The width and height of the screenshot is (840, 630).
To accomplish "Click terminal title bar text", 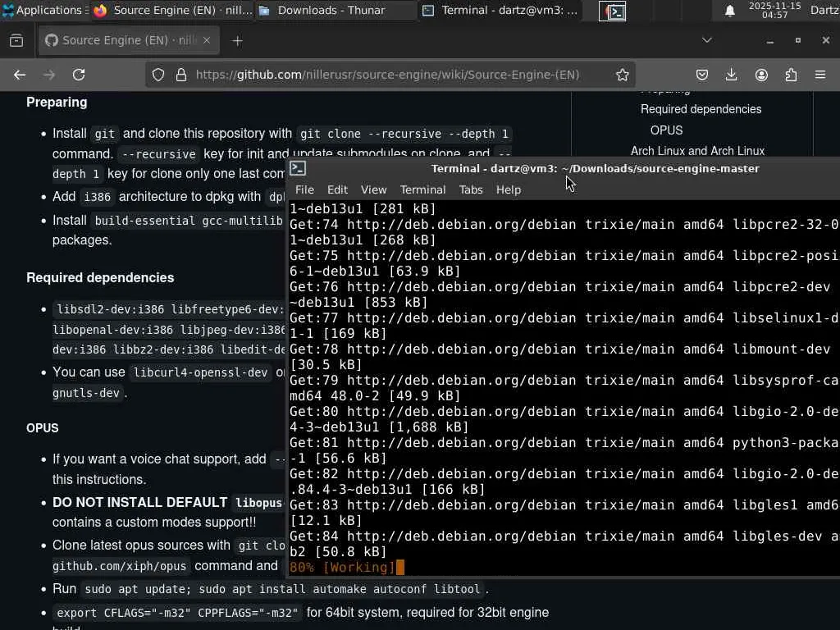I will coord(596,169).
